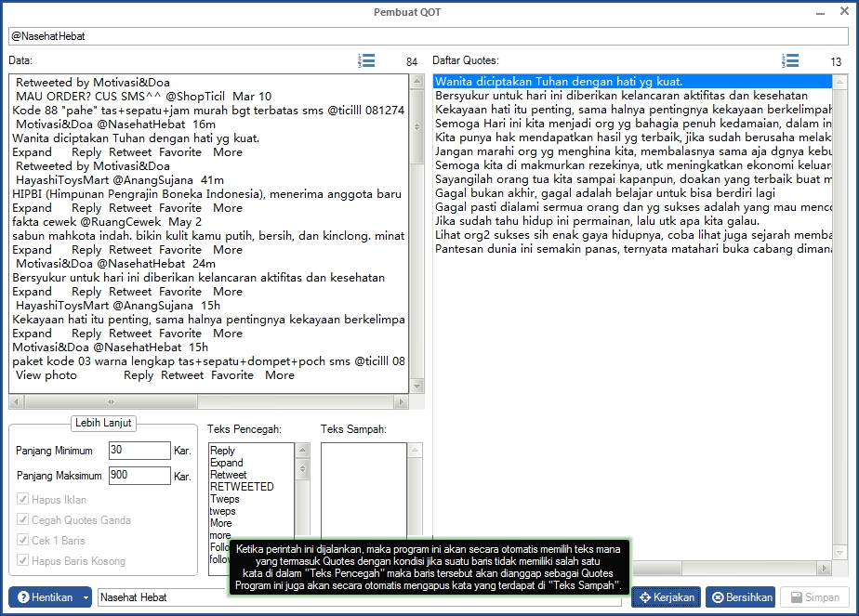Click 'RETWEETED' in the Teks Pencegah list
Image resolution: width=859 pixels, height=616 pixels.
coord(242,487)
